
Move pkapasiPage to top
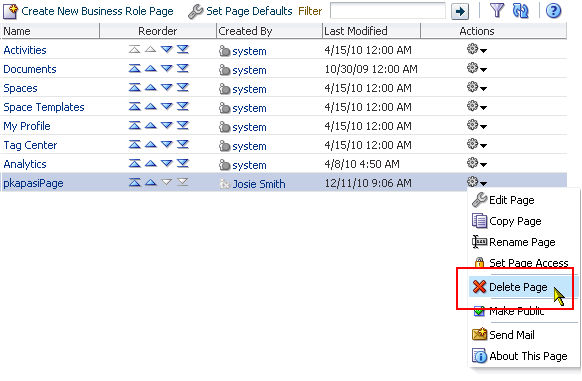tap(134, 182)
